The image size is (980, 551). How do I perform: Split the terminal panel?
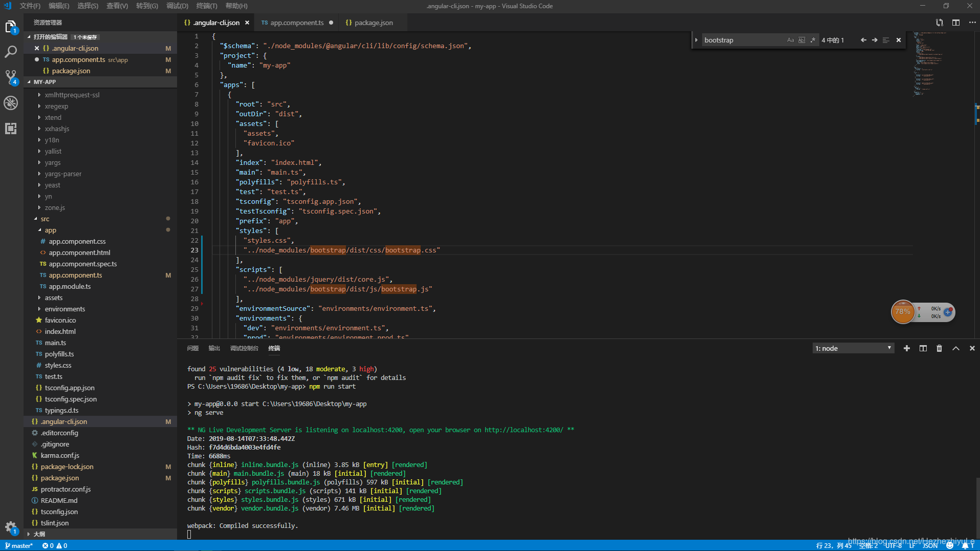[x=923, y=348]
